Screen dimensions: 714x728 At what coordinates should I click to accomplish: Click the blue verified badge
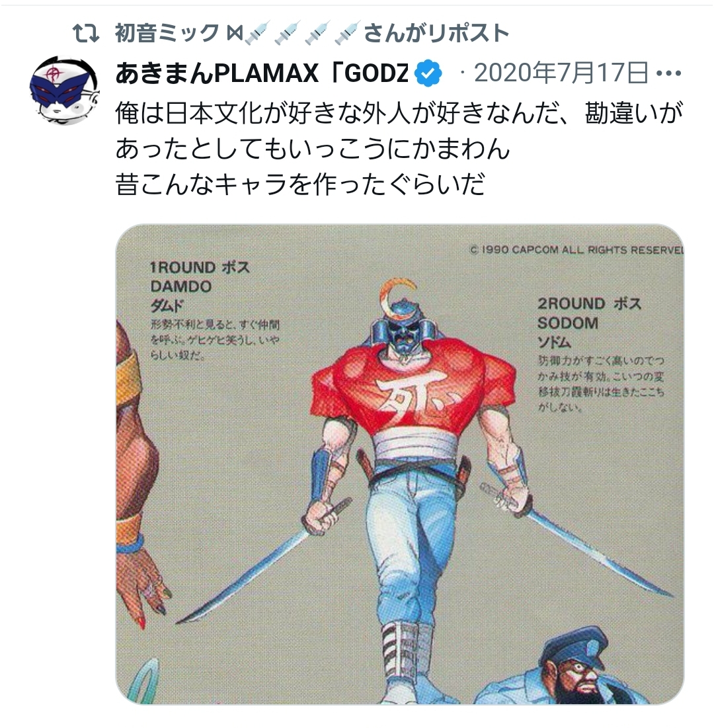[x=428, y=73]
